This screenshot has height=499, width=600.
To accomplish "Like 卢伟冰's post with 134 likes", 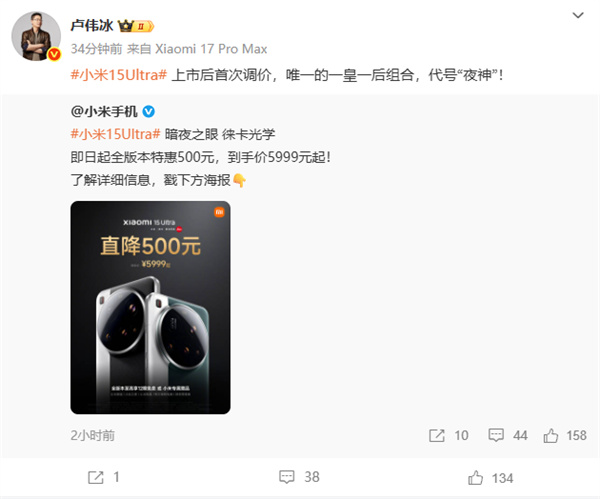I will 491,478.
